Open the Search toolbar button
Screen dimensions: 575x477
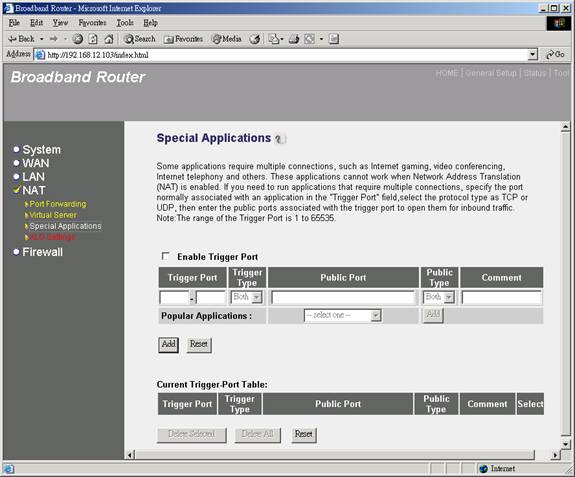click(x=139, y=39)
